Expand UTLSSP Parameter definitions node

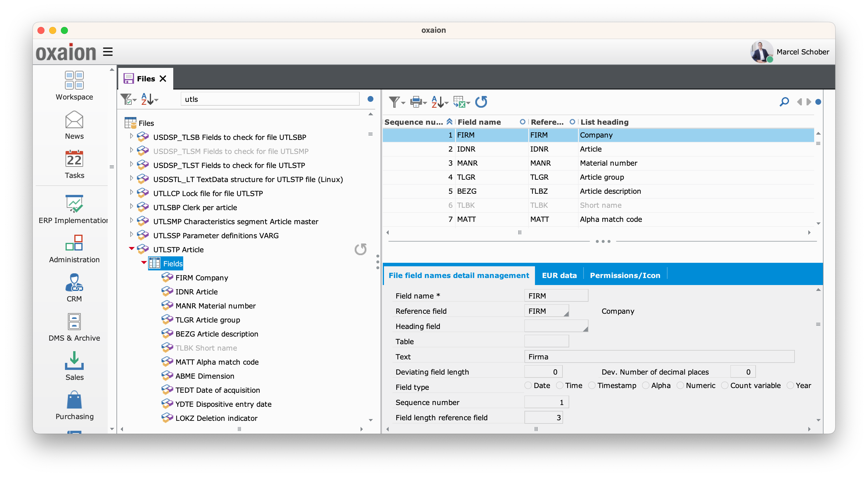131,234
